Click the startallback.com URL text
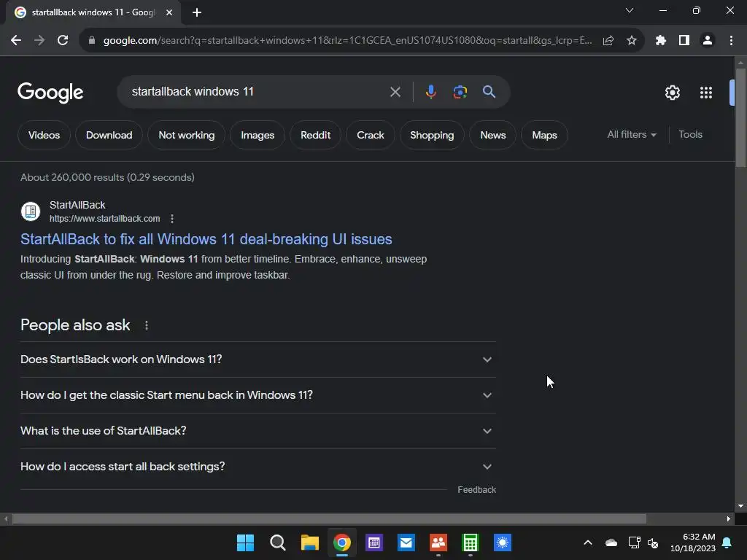This screenshot has width=747, height=560. point(105,219)
